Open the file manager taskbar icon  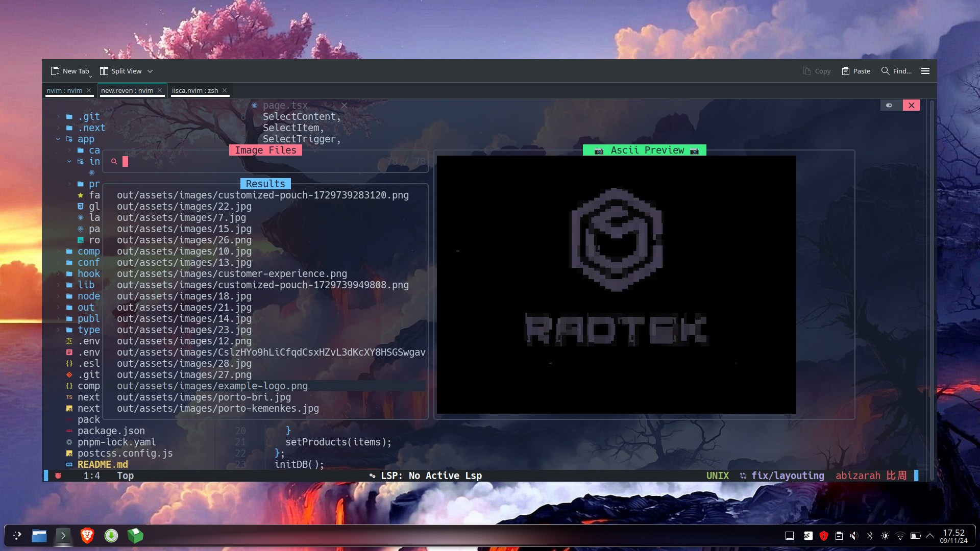pyautogui.click(x=39, y=535)
